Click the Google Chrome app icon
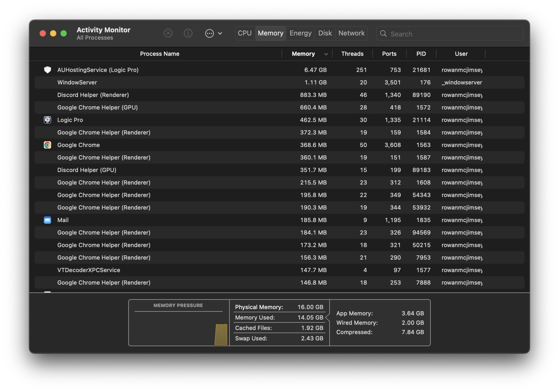The width and height of the screenshot is (559, 392). [x=48, y=145]
